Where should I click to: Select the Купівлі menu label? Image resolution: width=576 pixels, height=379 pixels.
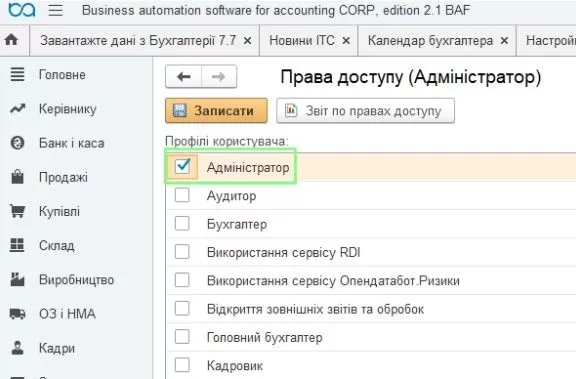pos(59,212)
